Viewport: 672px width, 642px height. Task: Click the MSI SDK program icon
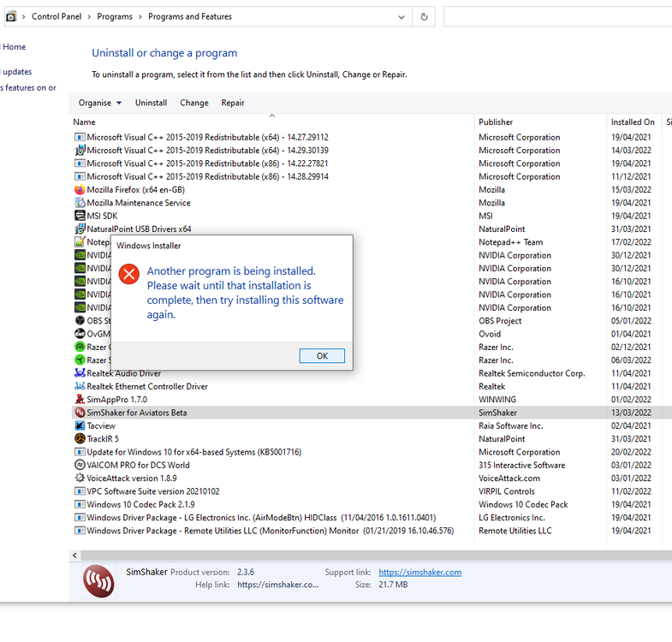pos(80,216)
